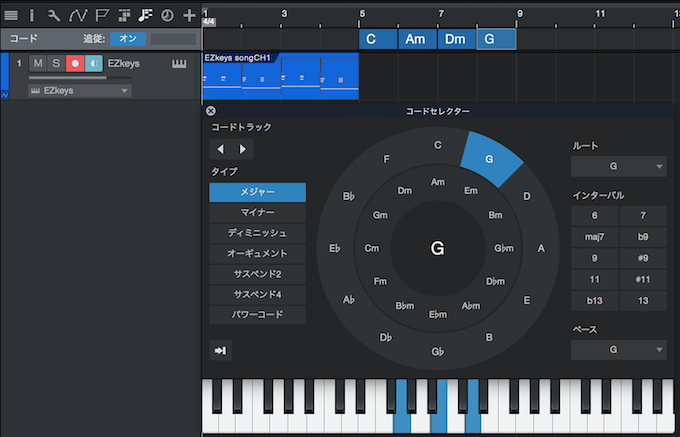Choose C on the chord wheel
This screenshot has width=680, height=437.
438,145
